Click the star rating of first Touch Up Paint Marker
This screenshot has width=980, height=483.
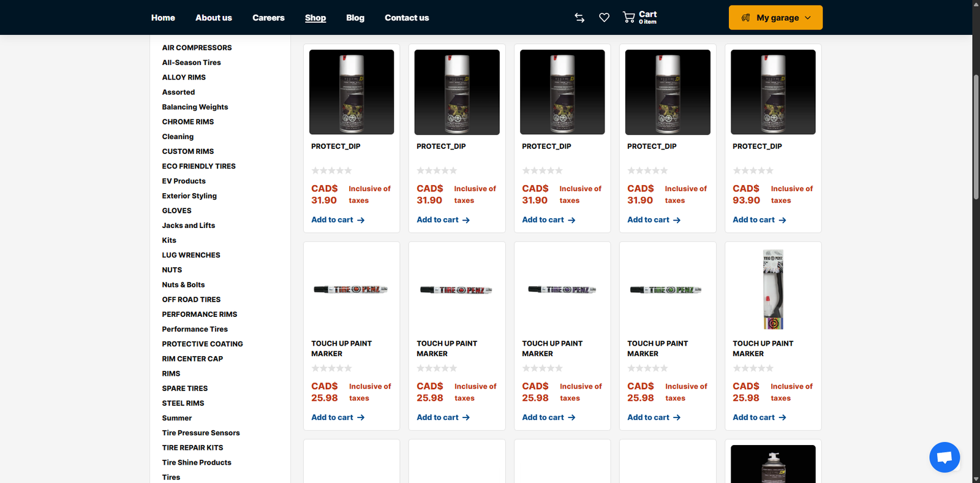[331, 368]
